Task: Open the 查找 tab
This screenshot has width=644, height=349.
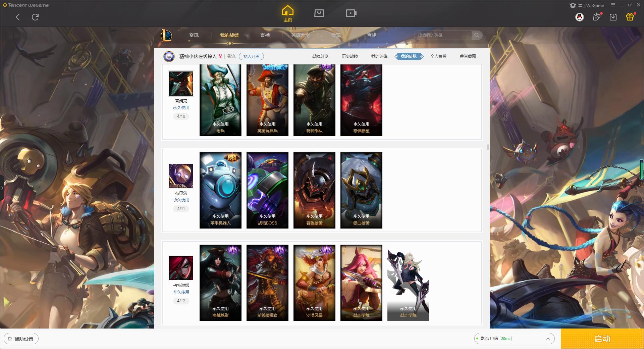Action: point(372,35)
